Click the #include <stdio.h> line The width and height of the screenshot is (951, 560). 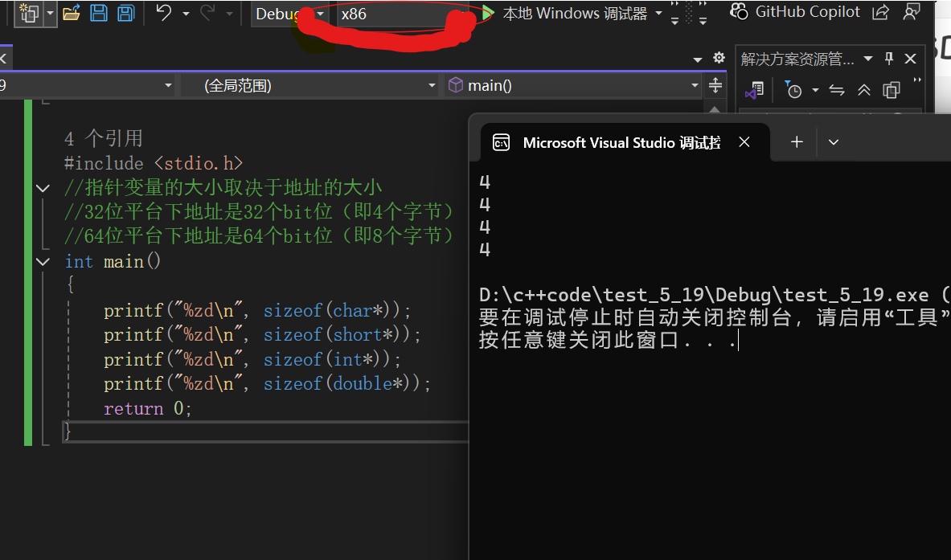(x=154, y=163)
